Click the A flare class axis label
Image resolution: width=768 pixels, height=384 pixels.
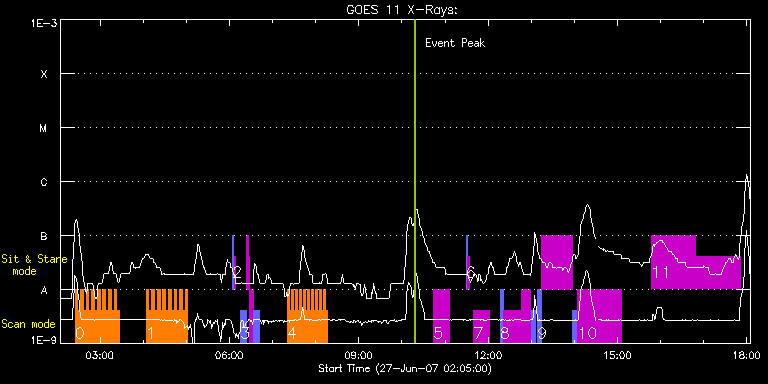[x=44, y=290]
